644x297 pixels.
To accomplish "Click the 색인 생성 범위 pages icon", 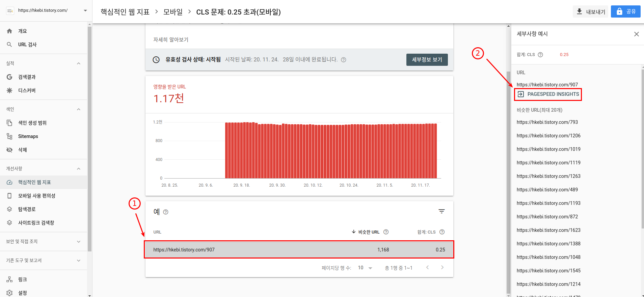I will pos(9,123).
